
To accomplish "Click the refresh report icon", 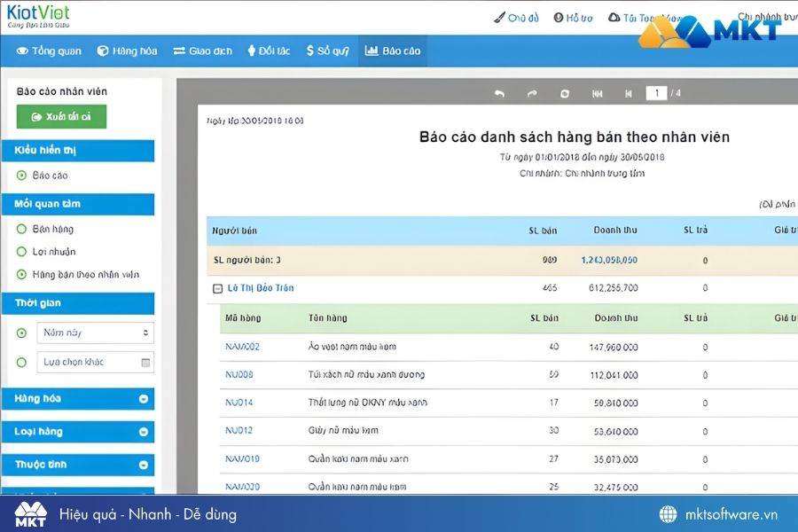I will click(x=565, y=93).
